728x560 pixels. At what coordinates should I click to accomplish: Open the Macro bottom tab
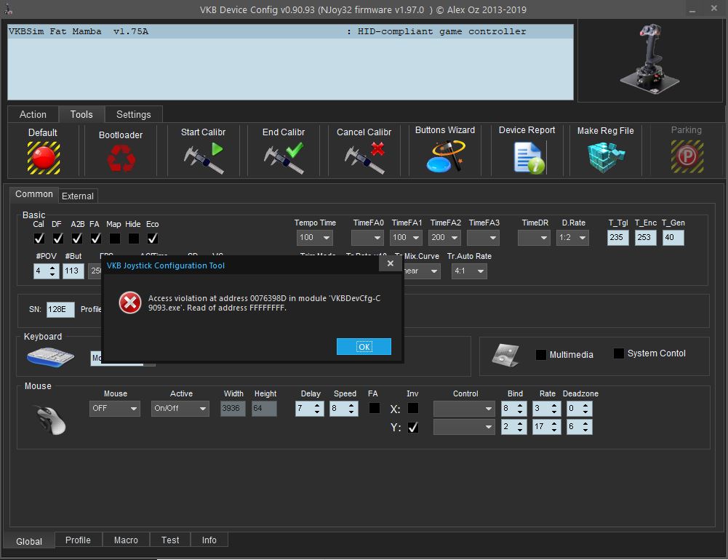click(126, 540)
